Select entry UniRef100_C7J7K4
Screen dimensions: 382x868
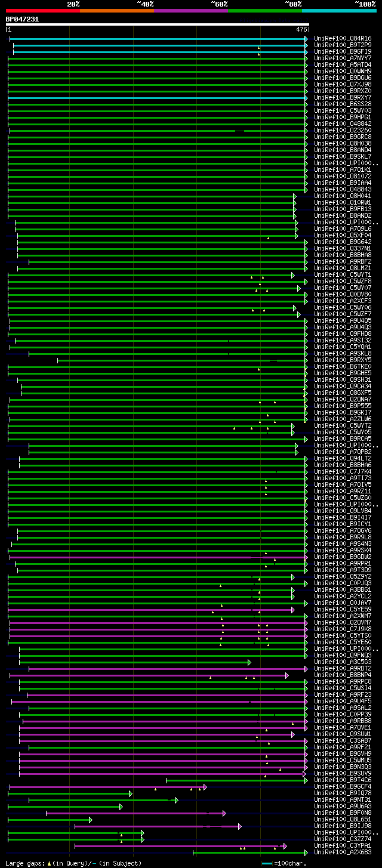(x=343, y=471)
